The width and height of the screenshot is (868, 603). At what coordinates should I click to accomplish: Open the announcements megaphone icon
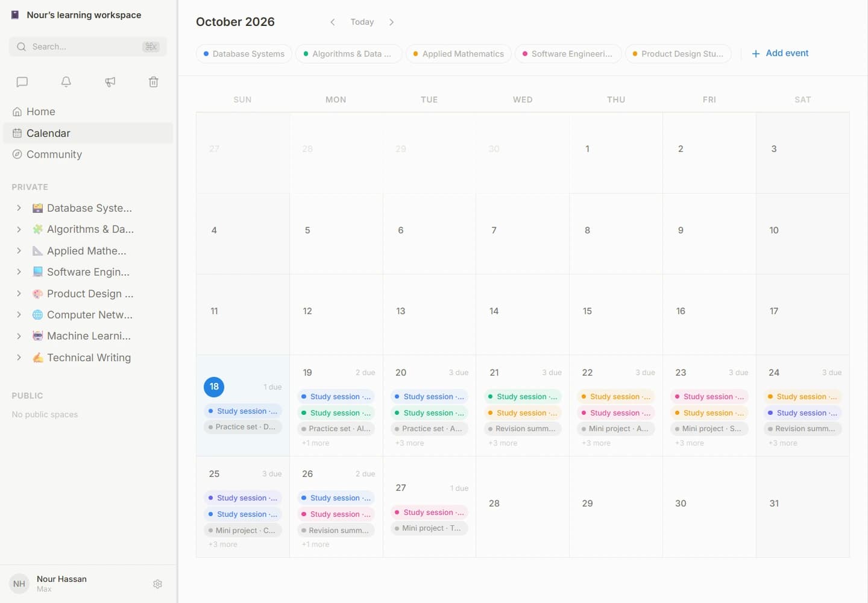[x=110, y=82]
